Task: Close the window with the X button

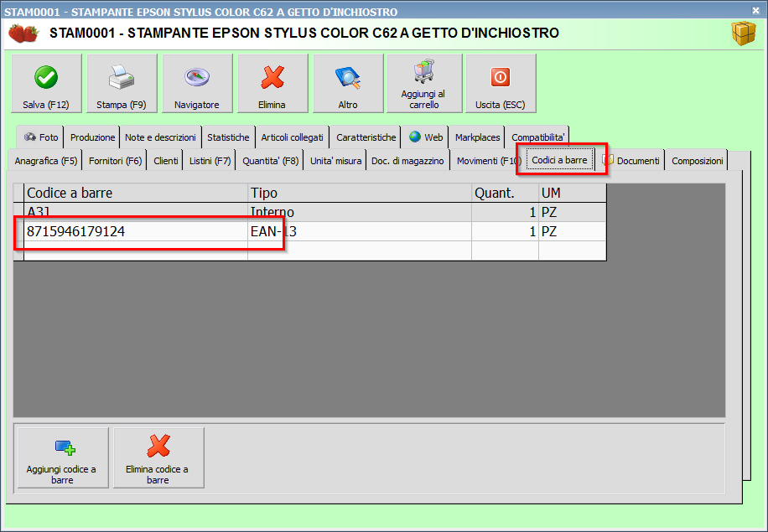Action: pos(755,10)
